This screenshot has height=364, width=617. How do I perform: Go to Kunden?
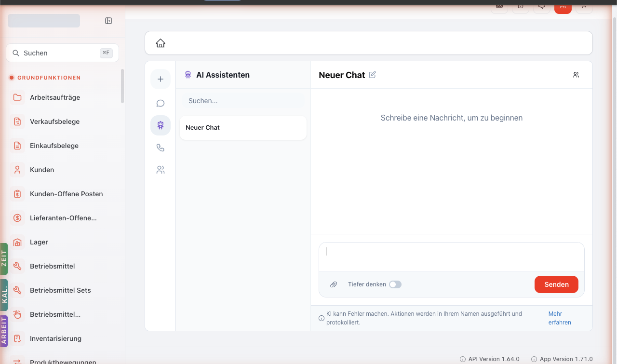click(42, 170)
